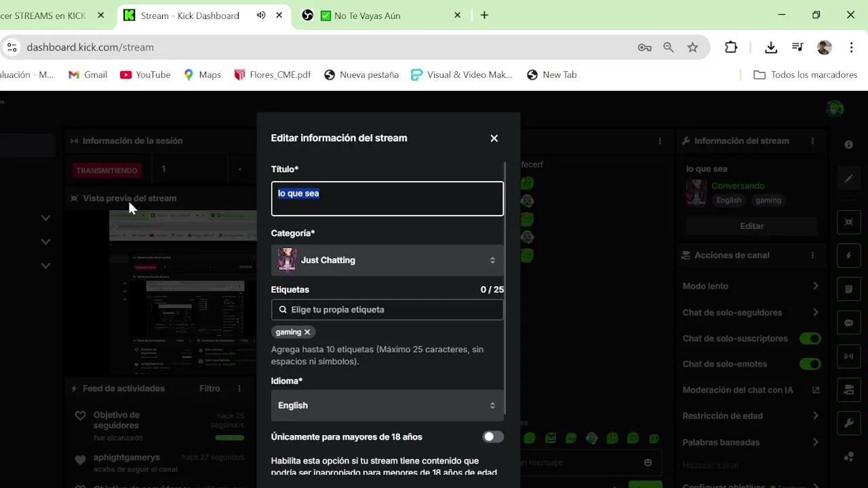
Task: Open the Visual & Video Mak... bookmark
Action: [x=462, y=75]
